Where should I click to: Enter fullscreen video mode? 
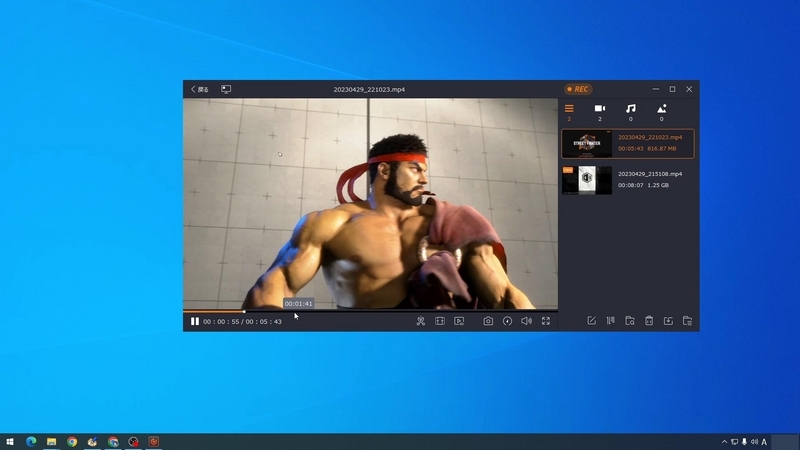click(546, 321)
